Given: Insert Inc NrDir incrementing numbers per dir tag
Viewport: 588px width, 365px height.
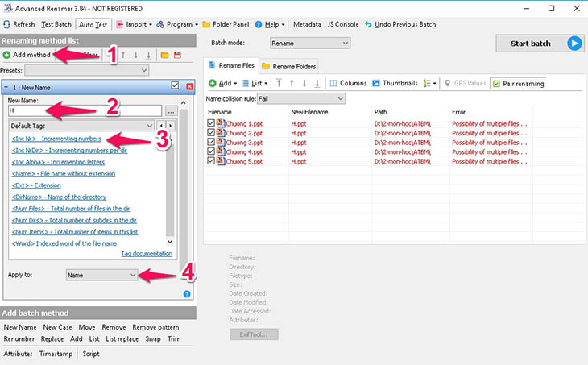Looking at the screenshot, I should click(69, 151).
